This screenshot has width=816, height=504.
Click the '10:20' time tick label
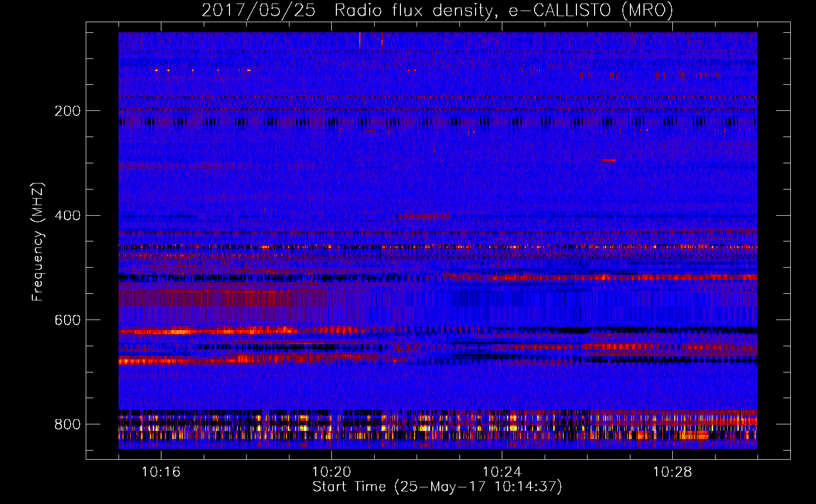[x=331, y=472]
